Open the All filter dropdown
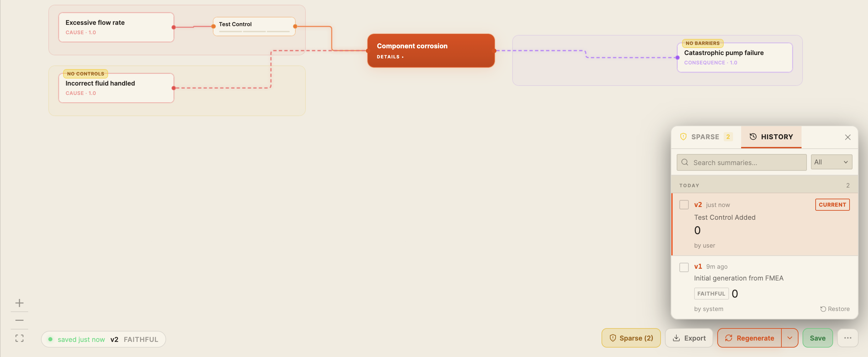The width and height of the screenshot is (868, 357). [831, 162]
